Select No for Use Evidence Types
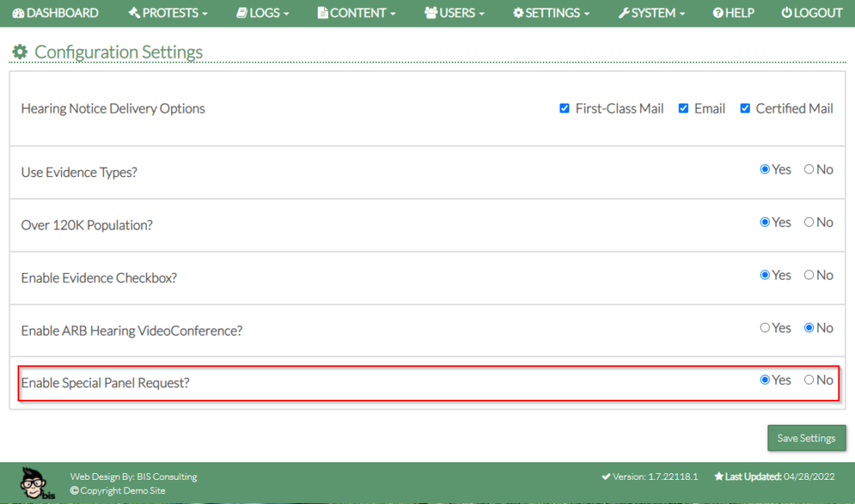855x504 pixels. 808,169
